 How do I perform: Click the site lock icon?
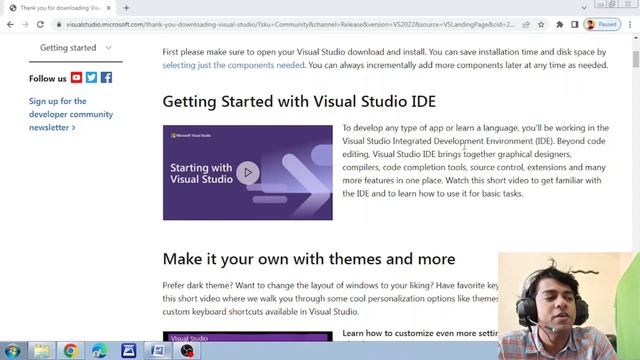[x=59, y=24]
